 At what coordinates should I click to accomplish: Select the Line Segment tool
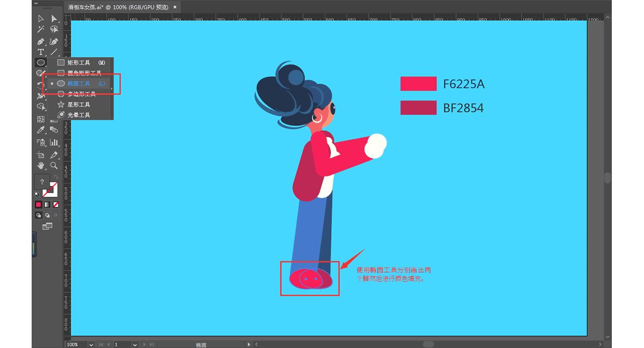tap(54, 52)
